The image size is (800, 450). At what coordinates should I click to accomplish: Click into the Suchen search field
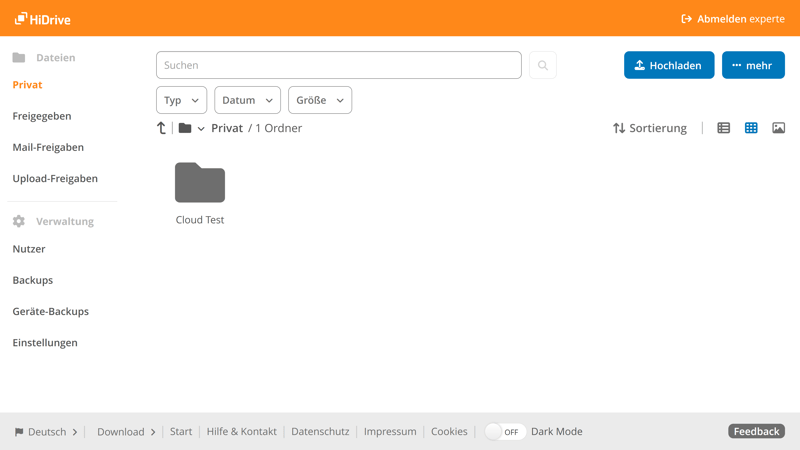[338, 65]
